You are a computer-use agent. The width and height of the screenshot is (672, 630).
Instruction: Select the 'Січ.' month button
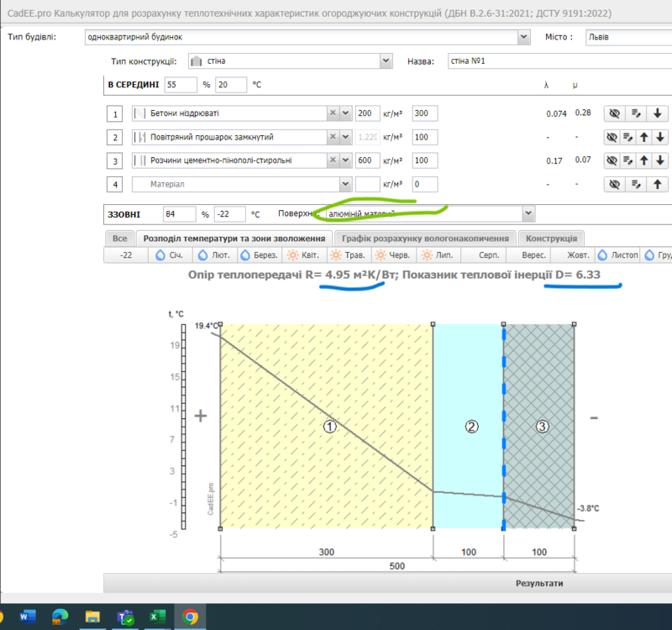(169, 255)
